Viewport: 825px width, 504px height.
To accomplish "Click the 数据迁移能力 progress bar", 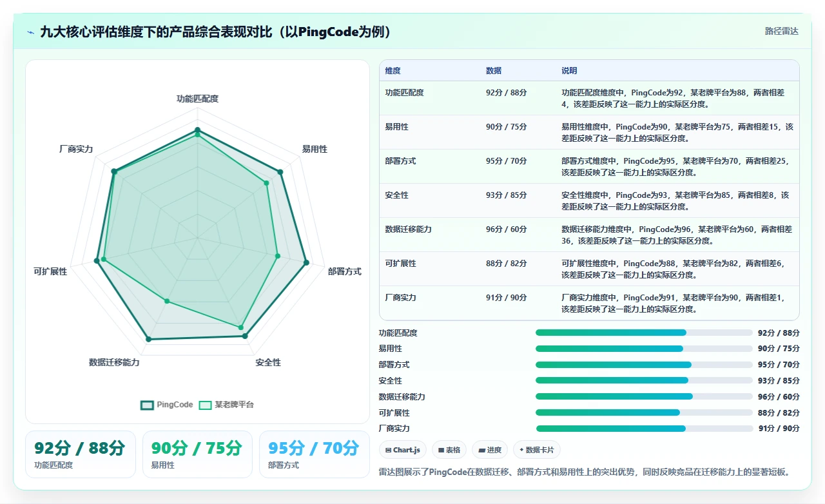I will [644, 396].
